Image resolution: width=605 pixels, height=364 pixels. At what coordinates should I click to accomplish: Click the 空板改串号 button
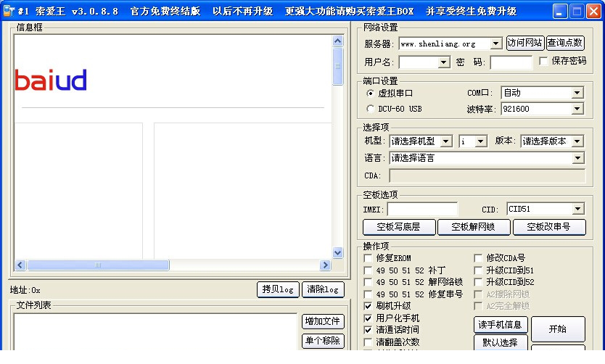(549, 227)
